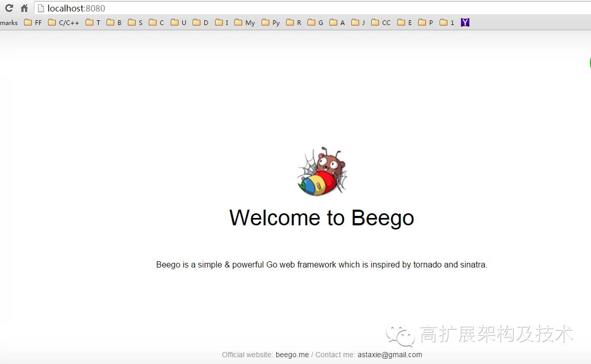Click the astaxie@gmail.com contact link
The height and width of the screenshot is (364, 591).
(x=389, y=355)
